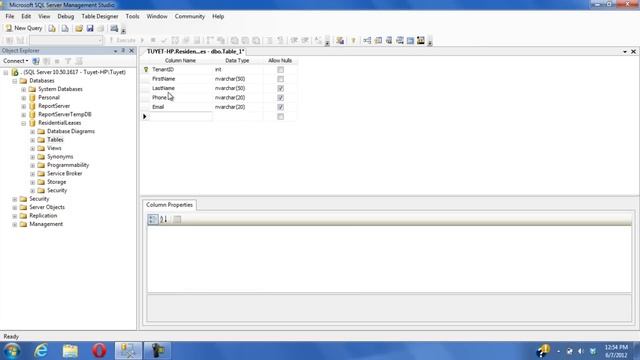
Task: Open the File menu
Action: coord(10,16)
